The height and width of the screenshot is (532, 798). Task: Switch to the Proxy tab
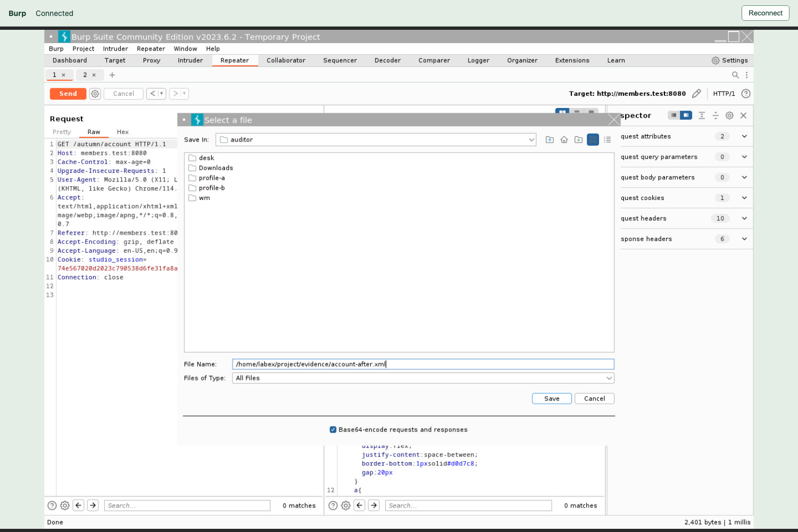(152, 61)
